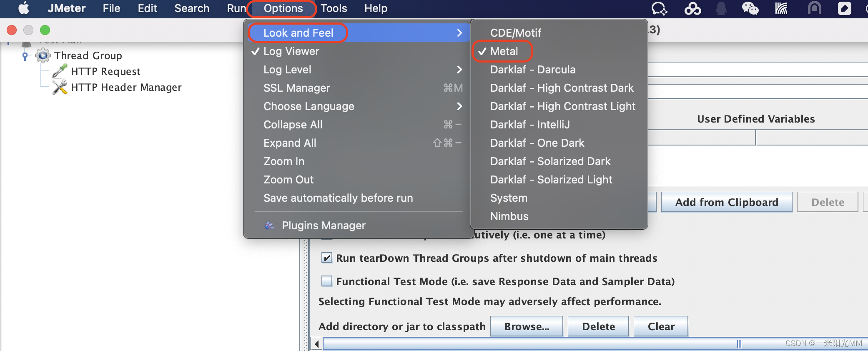The height and width of the screenshot is (351, 868).
Task: Select Darklaf - Darcula theme
Action: point(559,70)
